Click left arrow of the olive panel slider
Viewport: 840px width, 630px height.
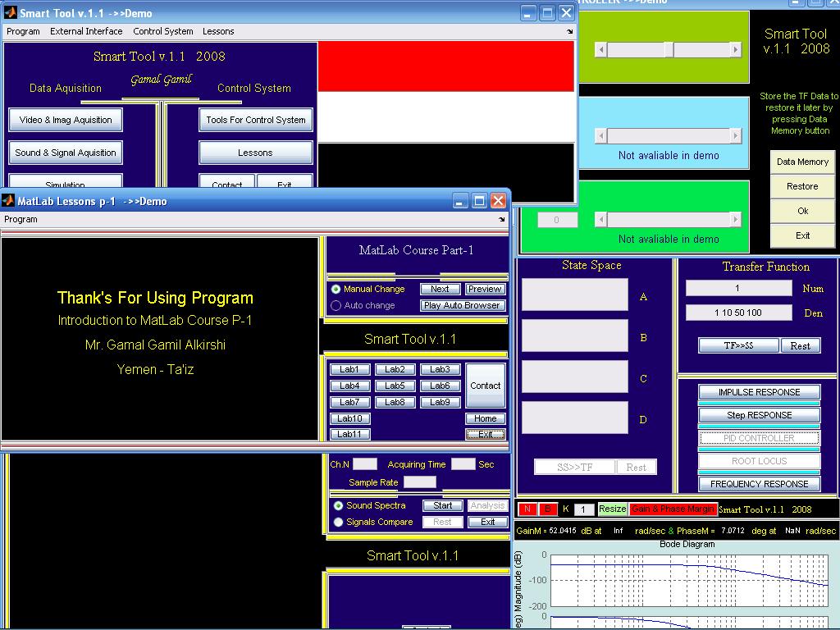point(600,50)
